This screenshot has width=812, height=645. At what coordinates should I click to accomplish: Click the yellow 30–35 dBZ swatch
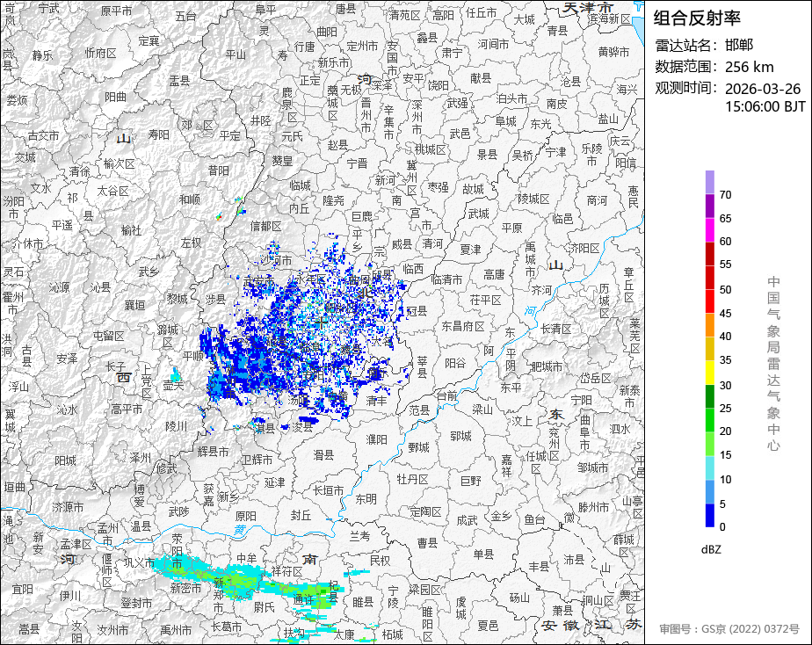click(709, 373)
